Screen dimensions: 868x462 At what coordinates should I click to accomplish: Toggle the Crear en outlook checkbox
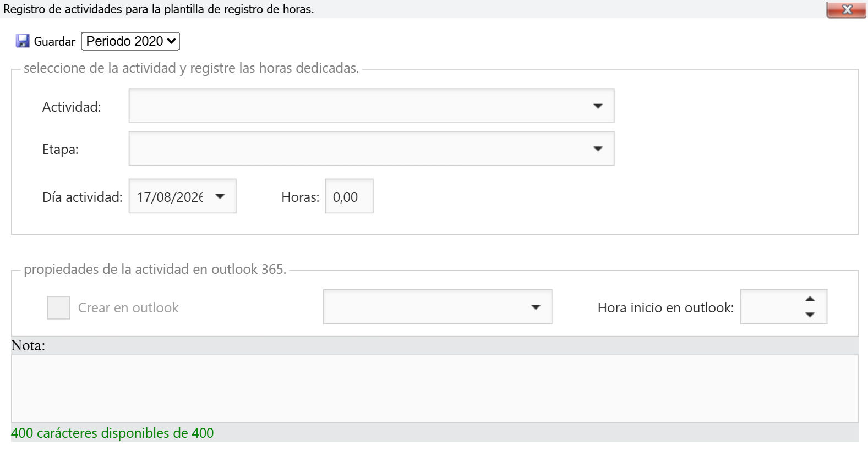click(58, 307)
